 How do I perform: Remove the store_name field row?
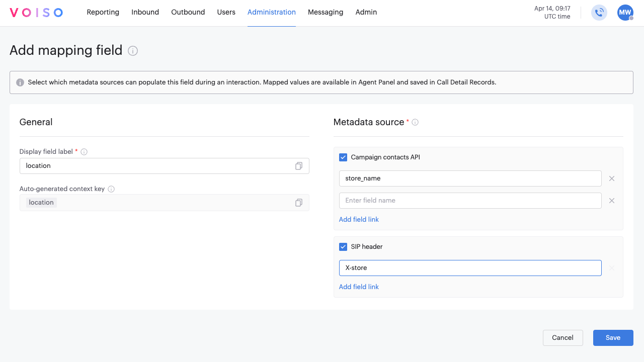(612, 178)
